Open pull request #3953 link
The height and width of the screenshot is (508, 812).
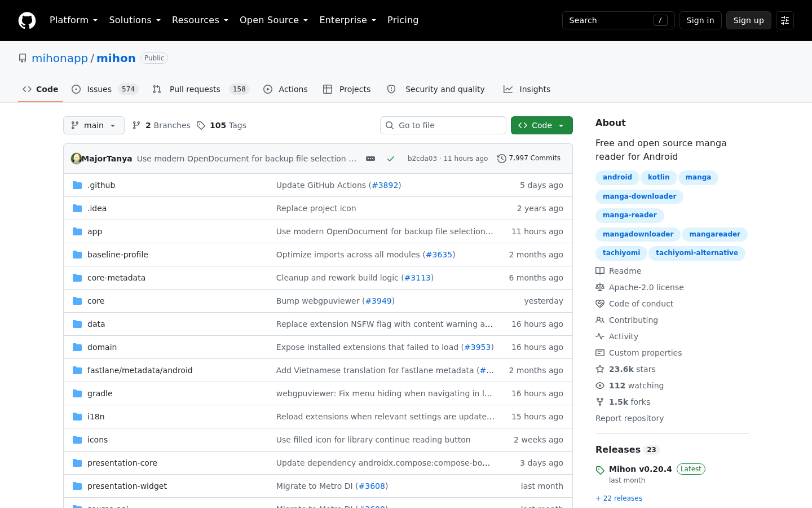pos(478,347)
